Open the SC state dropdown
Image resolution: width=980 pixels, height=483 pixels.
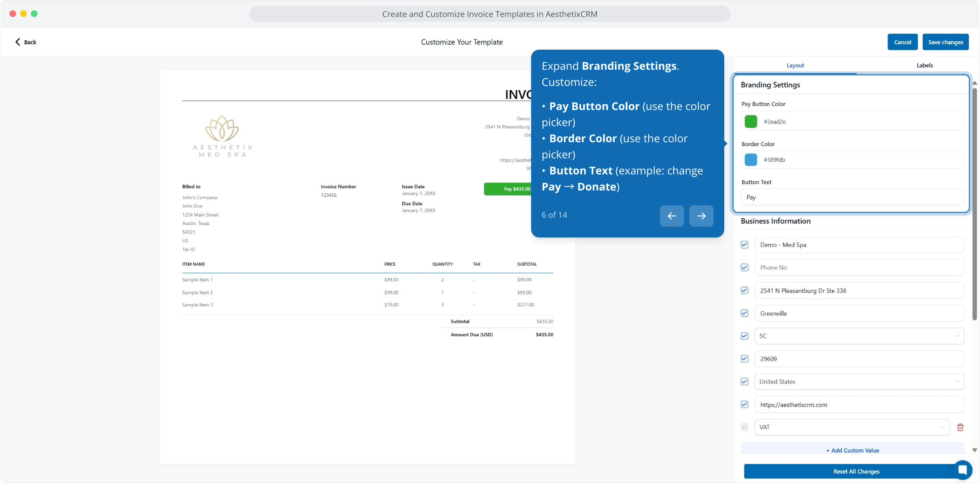(x=859, y=336)
